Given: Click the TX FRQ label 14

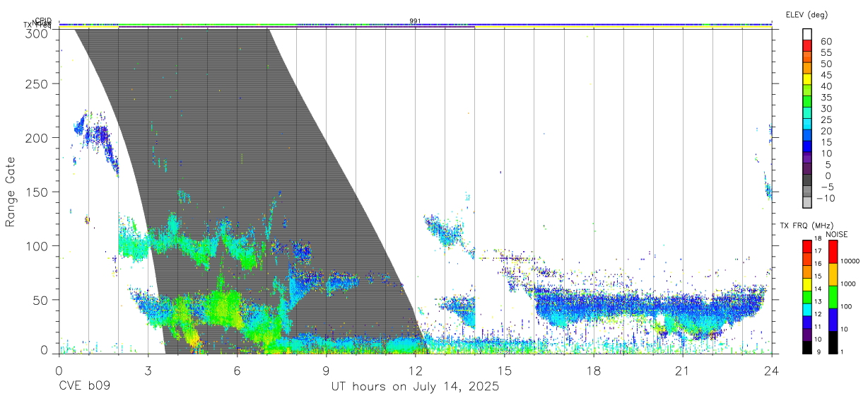Looking at the screenshot, I should pos(818,289).
